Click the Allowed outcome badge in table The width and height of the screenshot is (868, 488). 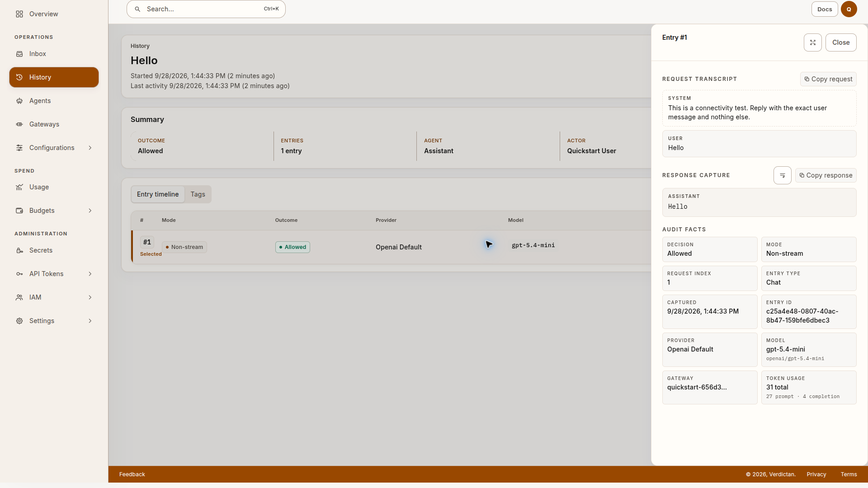(x=292, y=247)
